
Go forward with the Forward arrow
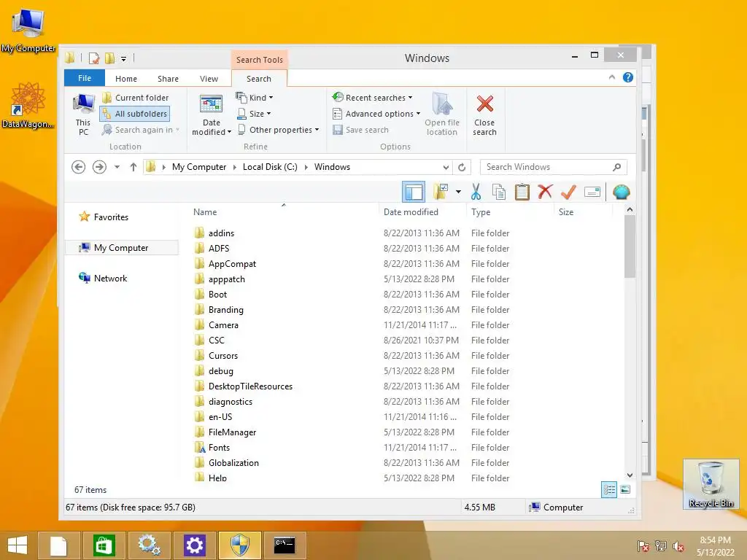99,167
